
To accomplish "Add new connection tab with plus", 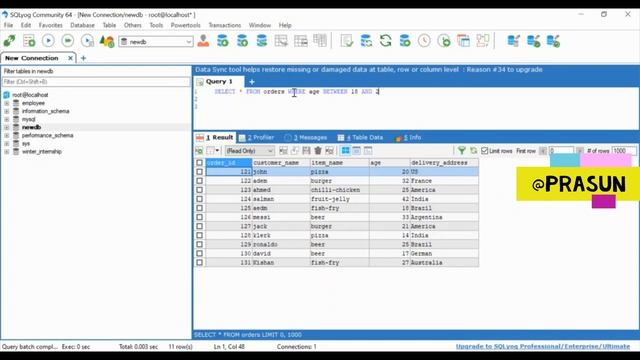I will click(x=83, y=58).
